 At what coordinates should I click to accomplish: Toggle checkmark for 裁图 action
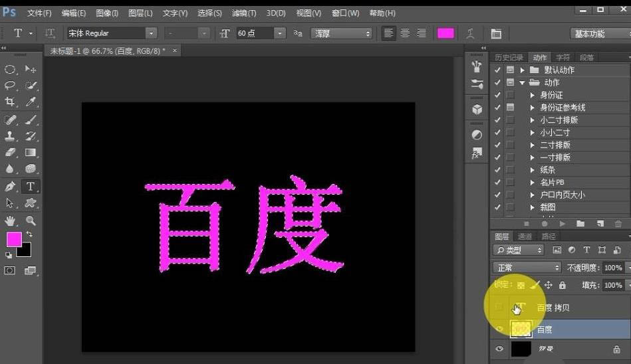coord(498,207)
